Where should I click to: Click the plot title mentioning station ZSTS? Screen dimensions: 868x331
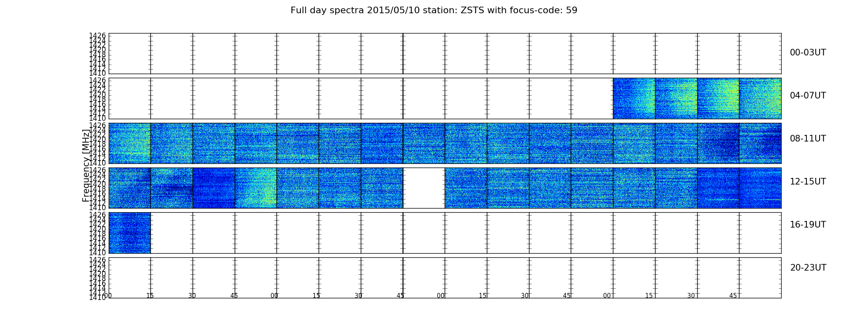click(x=434, y=10)
